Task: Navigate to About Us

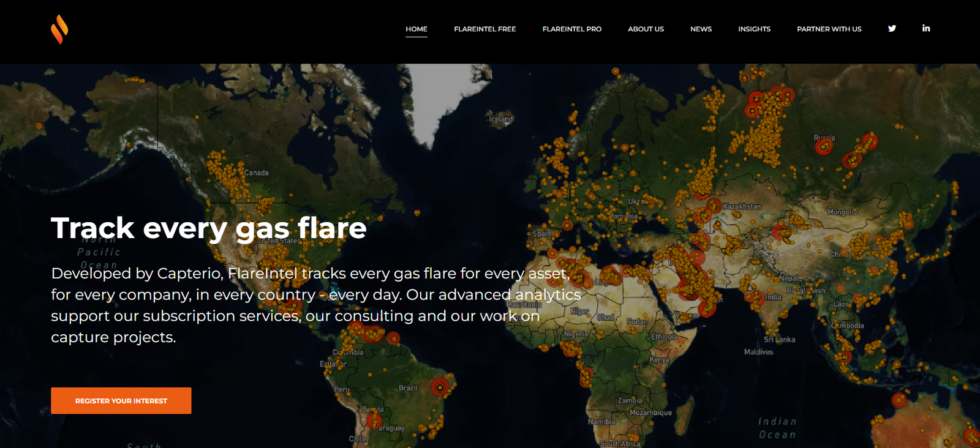Action: tap(646, 29)
